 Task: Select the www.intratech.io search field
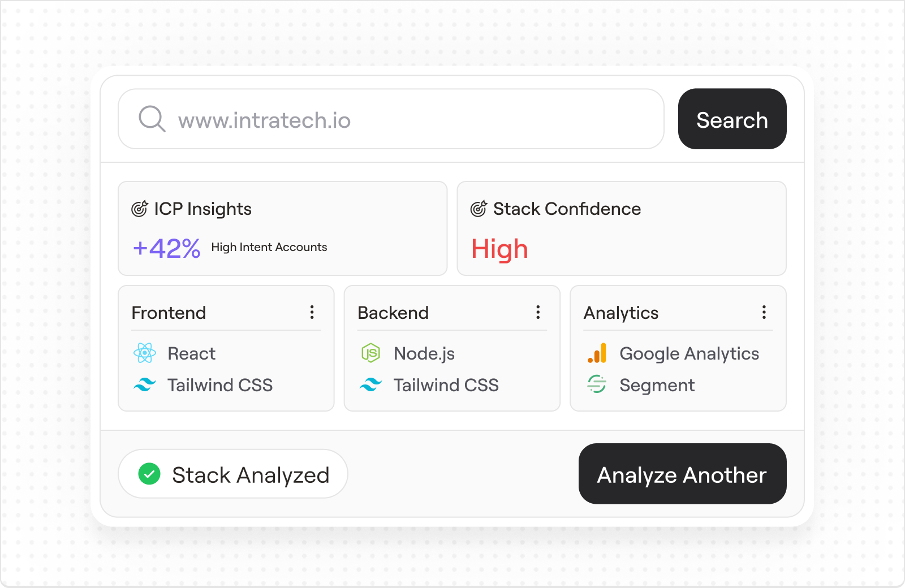point(390,119)
